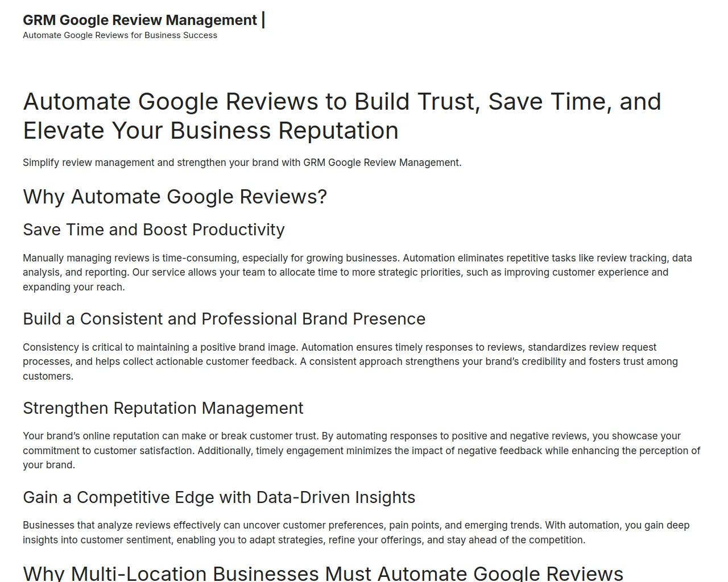This screenshot has height=582, width=728.
Task: Click the vertical bar separator after site title
Action: 263,20
